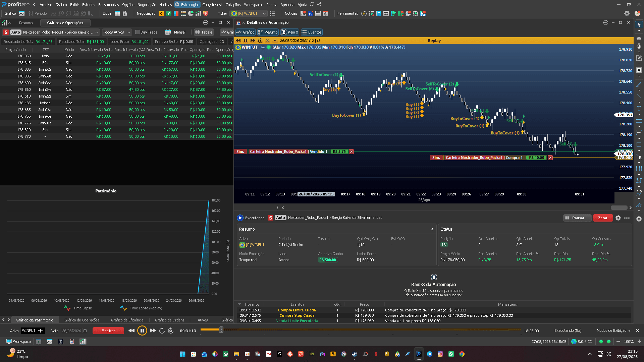Click the Telegram icon in Windows taskbar
Viewport: 644px width, 362px height.
pyautogui.click(x=430, y=354)
